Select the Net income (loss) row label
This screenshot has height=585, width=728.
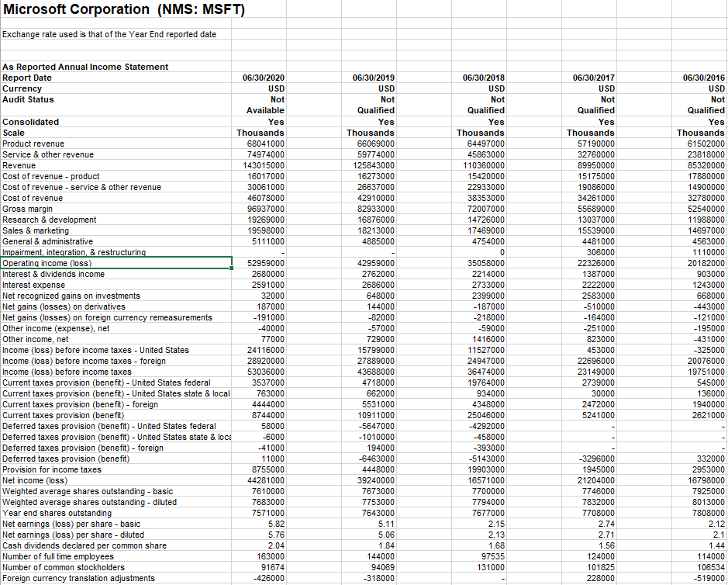(x=35, y=480)
